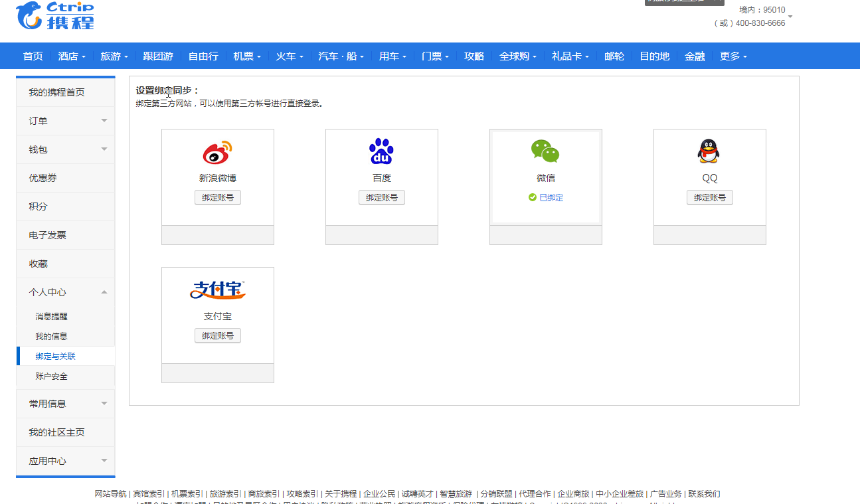The width and height of the screenshot is (860, 504).
Task: Click the 企业公民 footer link
Action: tap(379, 494)
